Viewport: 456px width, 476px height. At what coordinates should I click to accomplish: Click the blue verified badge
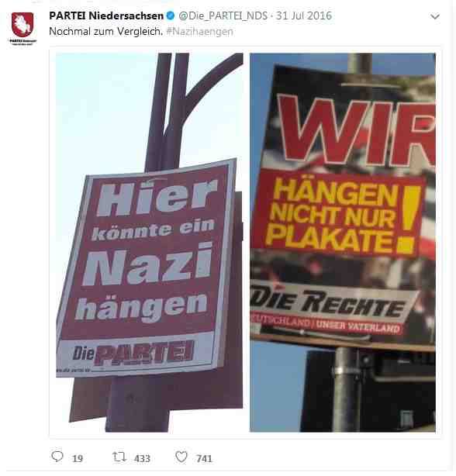point(171,16)
